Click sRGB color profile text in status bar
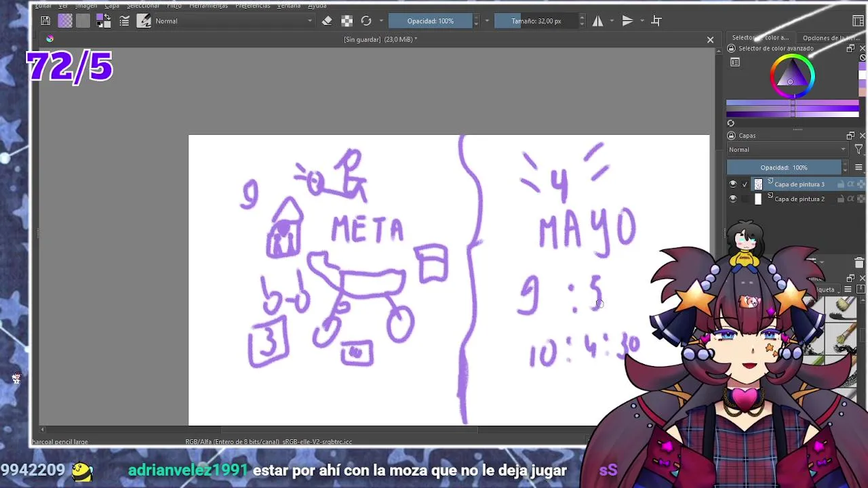868x488 pixels. tap(319, 442)
